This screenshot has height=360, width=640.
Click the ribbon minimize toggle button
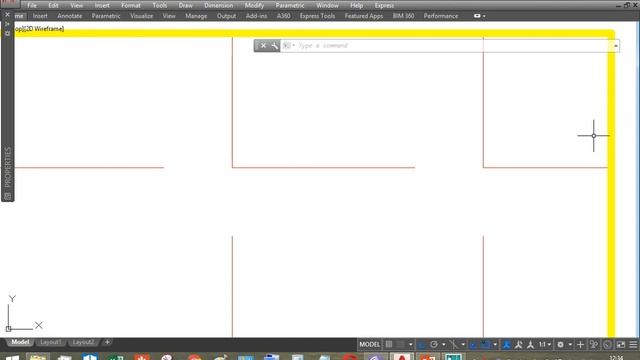(477, 16)
